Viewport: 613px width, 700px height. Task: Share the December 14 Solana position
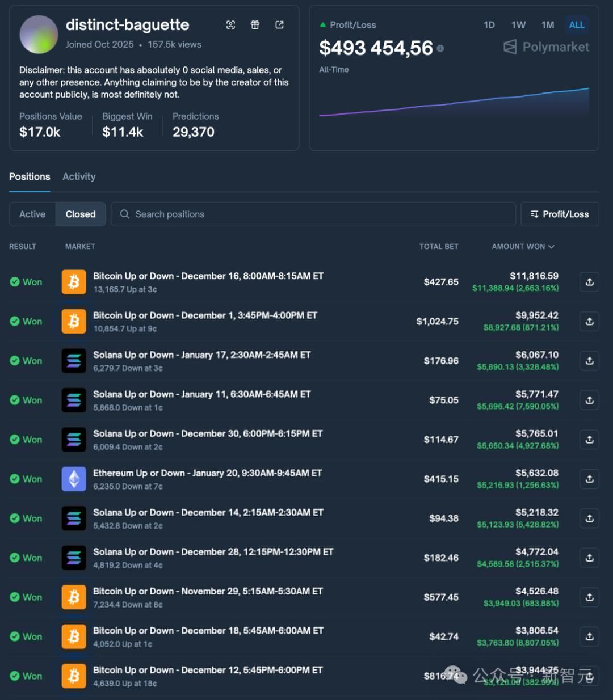click(589, 518)
